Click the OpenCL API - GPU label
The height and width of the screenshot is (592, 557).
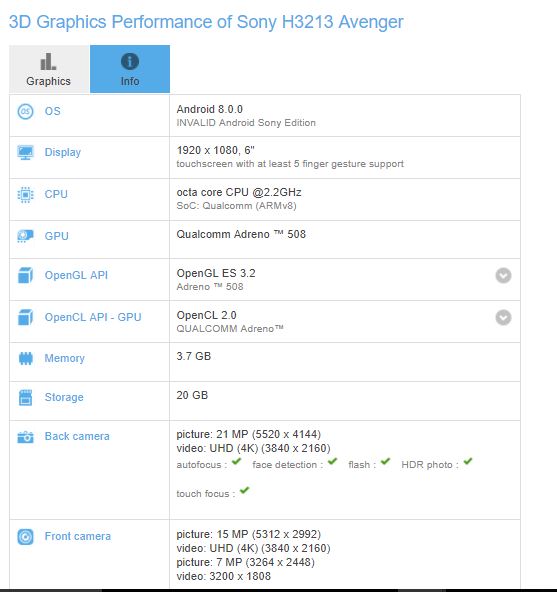[93, 317]
